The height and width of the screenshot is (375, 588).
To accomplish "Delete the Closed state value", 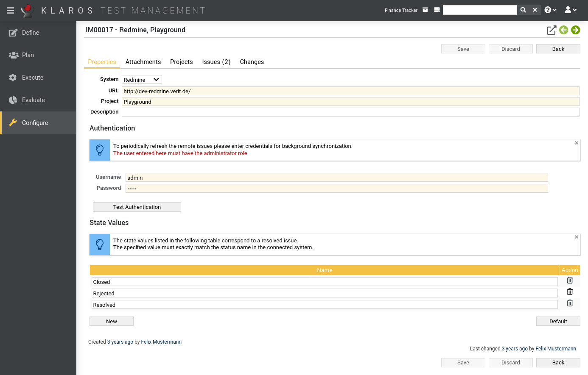I will click(x=570, y=281).
